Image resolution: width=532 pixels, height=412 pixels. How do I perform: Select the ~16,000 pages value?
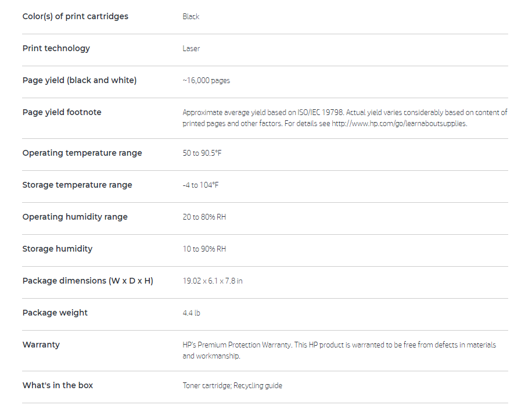click(x=206, y=80)
